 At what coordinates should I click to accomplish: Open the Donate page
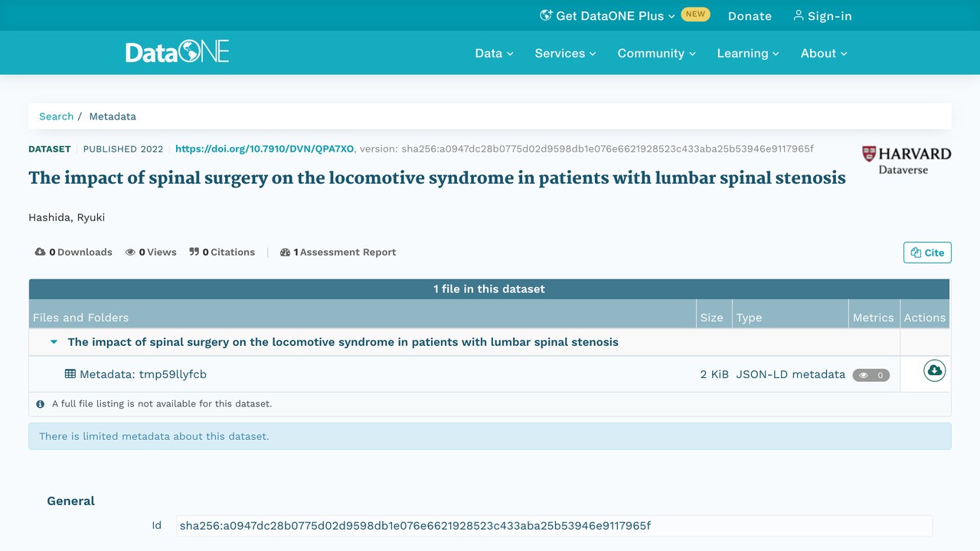click(750, 15)
